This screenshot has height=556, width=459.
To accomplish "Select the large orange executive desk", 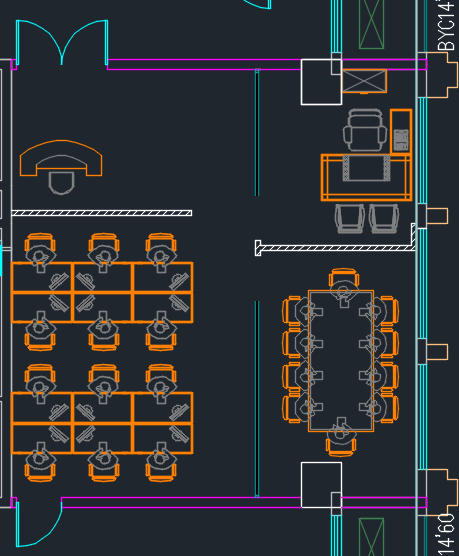I will [366, 177].
